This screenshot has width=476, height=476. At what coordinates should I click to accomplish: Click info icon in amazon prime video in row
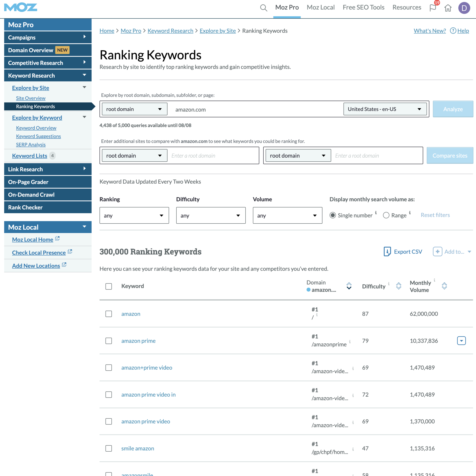[x=353, y=395]
